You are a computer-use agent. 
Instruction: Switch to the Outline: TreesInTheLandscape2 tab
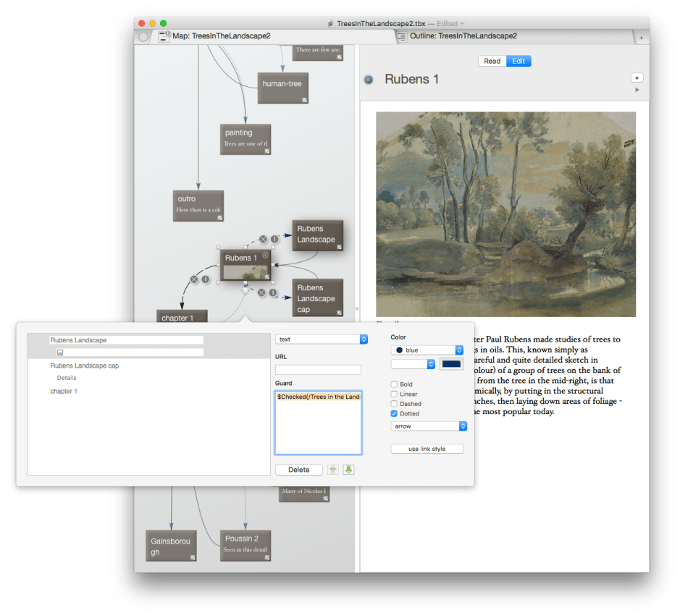point(463,35)
